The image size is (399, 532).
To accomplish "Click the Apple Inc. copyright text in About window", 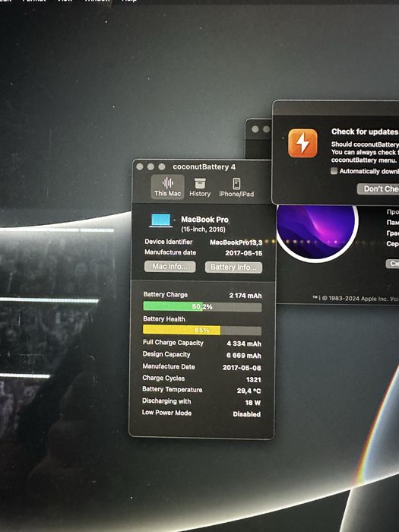I will (356, 299).
